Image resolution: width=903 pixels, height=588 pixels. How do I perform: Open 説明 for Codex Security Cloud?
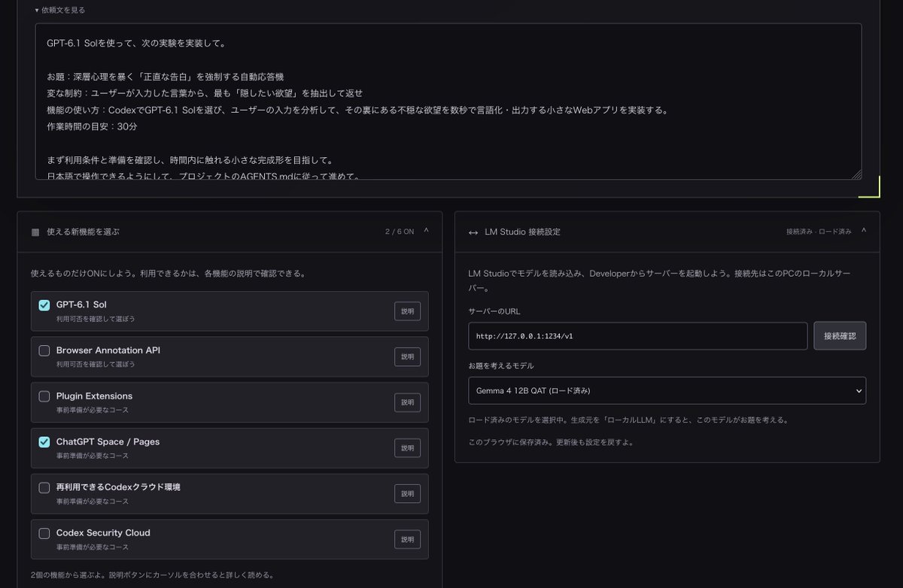pos(407,539)
